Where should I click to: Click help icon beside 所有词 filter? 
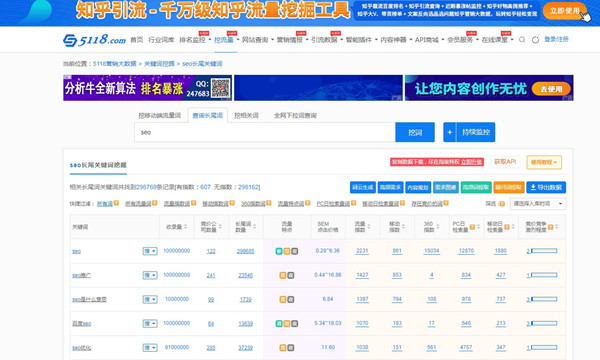tap(116, 203)
